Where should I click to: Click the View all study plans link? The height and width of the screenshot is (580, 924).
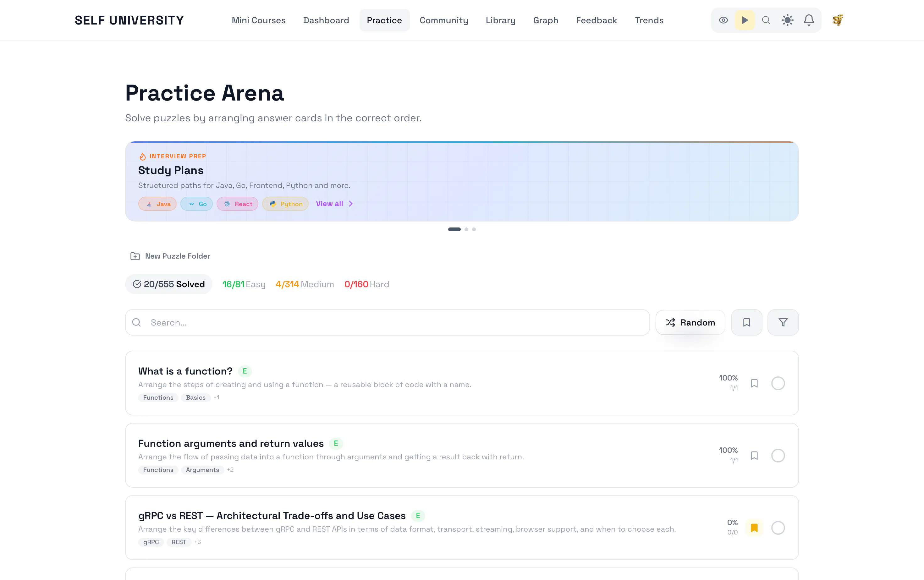pyautogui.click(x=330, y=204)
